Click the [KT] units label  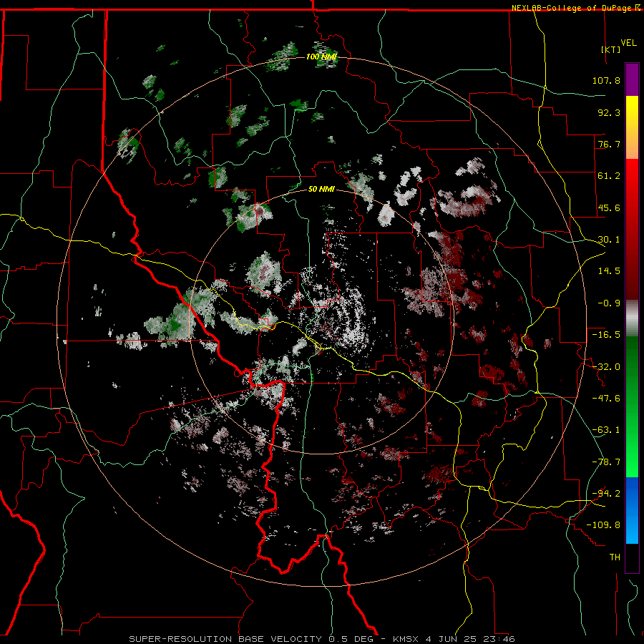coord(611,49)
